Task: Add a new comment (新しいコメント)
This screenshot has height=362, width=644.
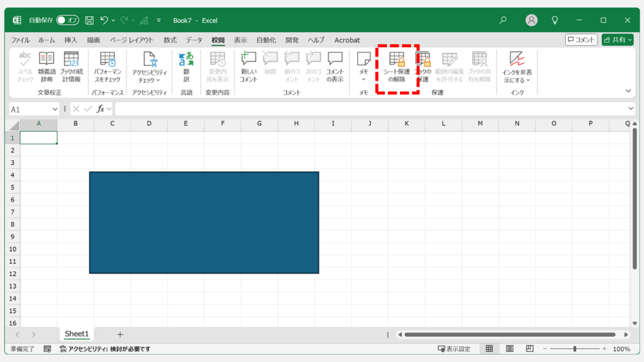Action: (248, 67)
